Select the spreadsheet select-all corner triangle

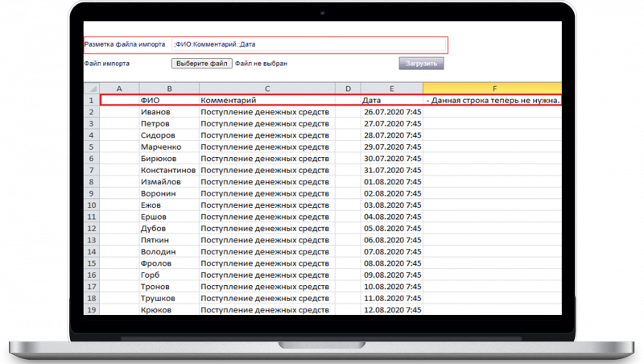[x=92, y=89]
